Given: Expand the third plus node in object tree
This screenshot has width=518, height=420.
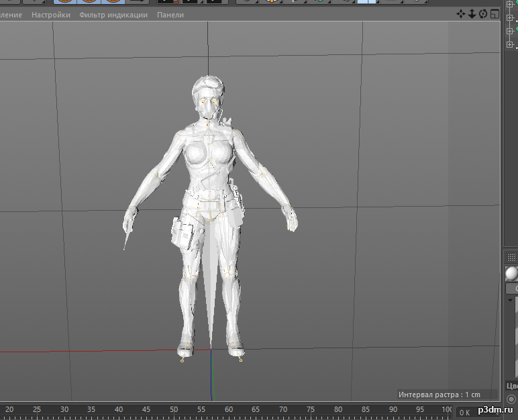Looking at the screenshot, I should coord(510,31).
